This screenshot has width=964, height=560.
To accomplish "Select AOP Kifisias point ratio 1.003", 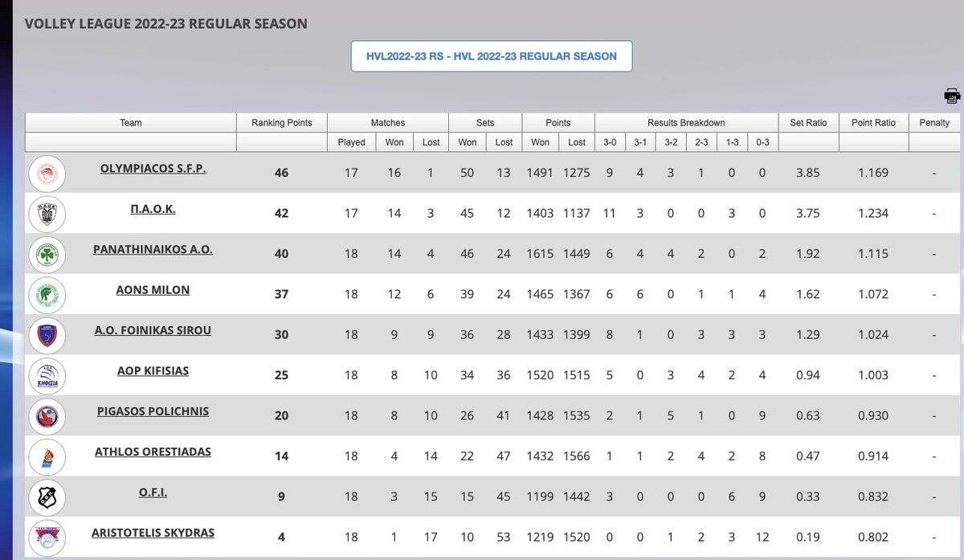I will (x=873, y=374).
